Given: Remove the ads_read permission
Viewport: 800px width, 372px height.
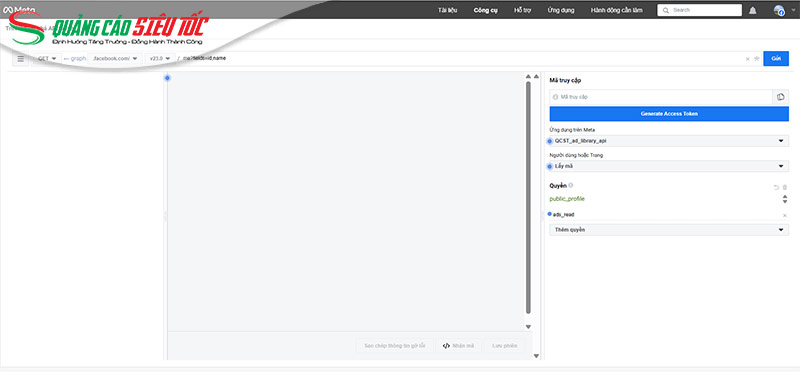Looking at the screenshot, I should [785, 215].
